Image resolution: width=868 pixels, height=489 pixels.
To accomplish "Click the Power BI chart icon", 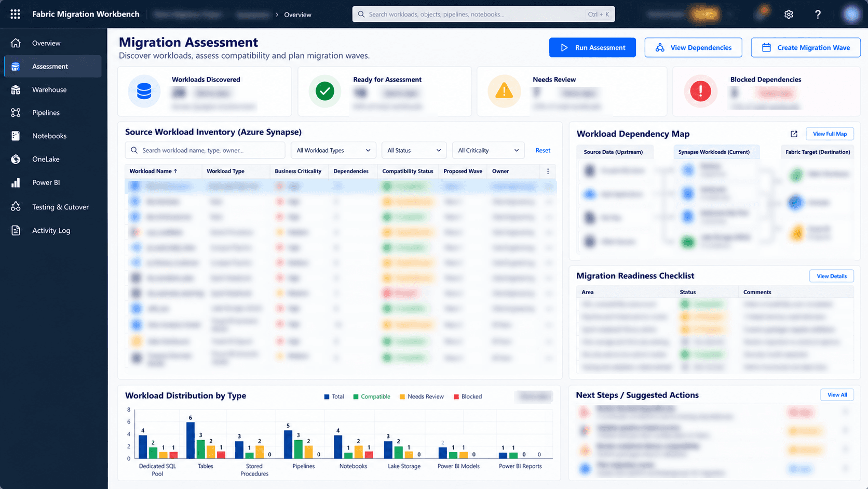I will (16, 182).
